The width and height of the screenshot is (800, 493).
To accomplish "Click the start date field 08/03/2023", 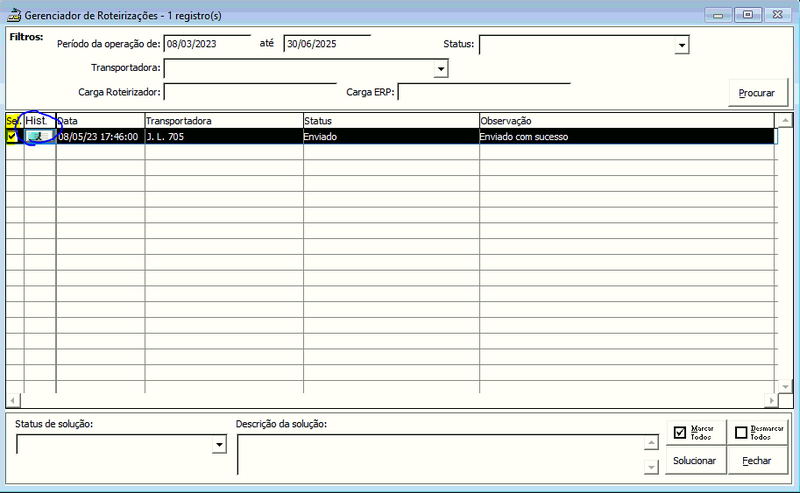I will click(x=208, y=44).
